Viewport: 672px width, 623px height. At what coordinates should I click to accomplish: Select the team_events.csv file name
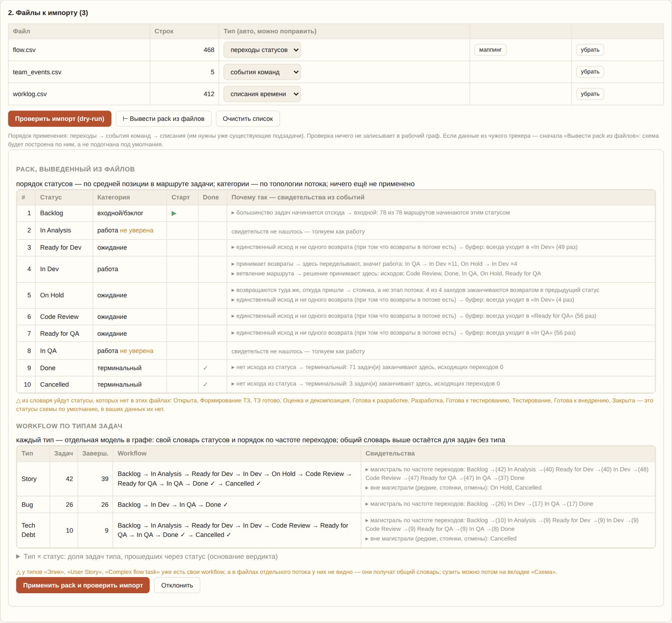point(37,72)
